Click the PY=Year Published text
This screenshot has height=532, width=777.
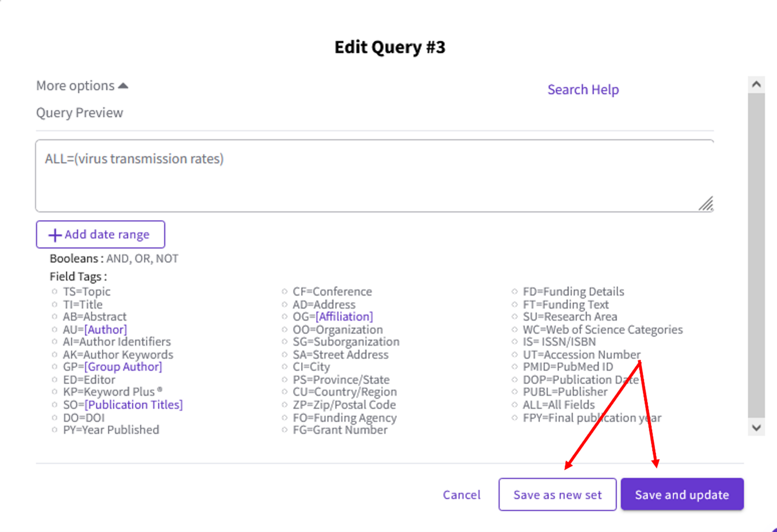(111, 430)
